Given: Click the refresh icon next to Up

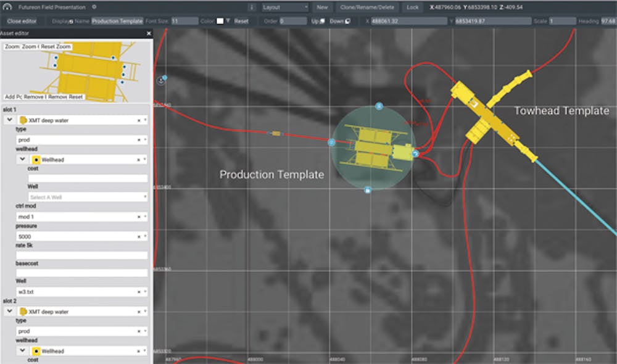Looking at the screenshot, I should click(x=323, y=20).
